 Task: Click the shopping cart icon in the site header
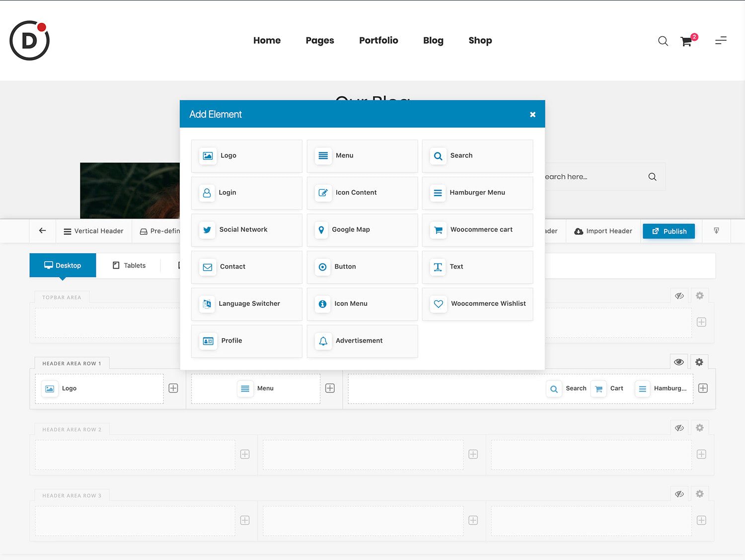click(x=686, y=41)
